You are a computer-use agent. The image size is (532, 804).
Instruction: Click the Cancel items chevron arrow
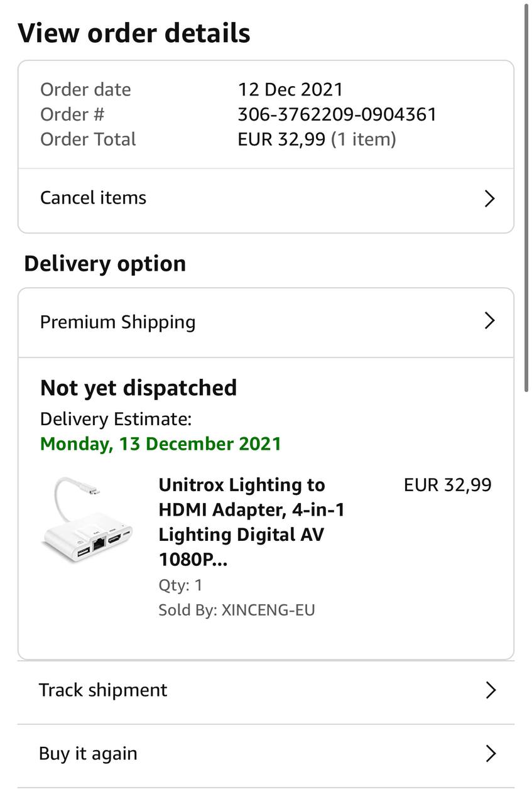tap(490, 198)
